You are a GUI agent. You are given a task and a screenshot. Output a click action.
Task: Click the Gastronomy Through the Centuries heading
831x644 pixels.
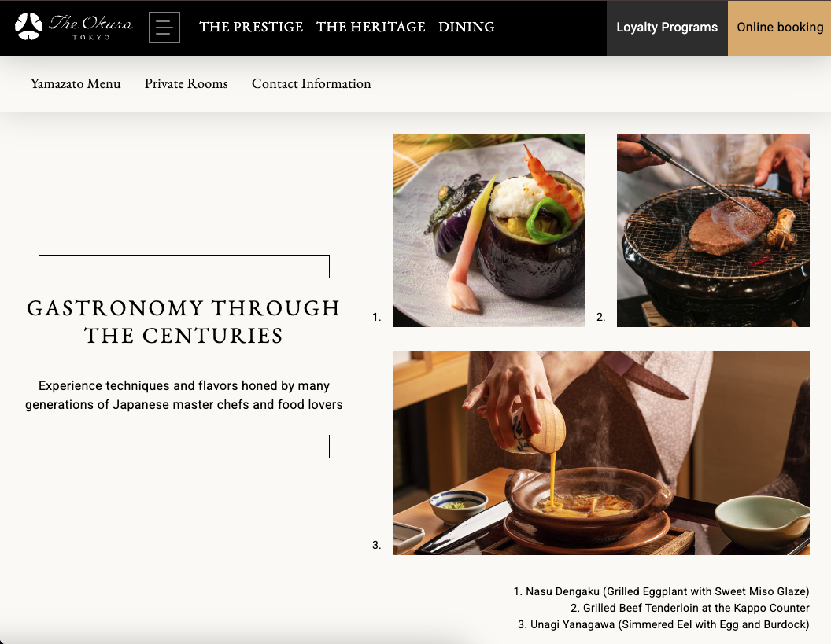coord(184,322)
